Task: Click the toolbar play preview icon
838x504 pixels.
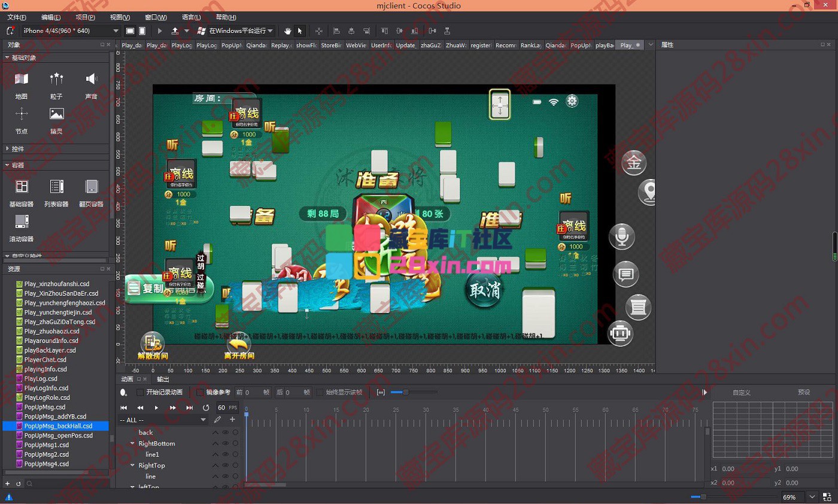Action: click(x=160, y=31)
